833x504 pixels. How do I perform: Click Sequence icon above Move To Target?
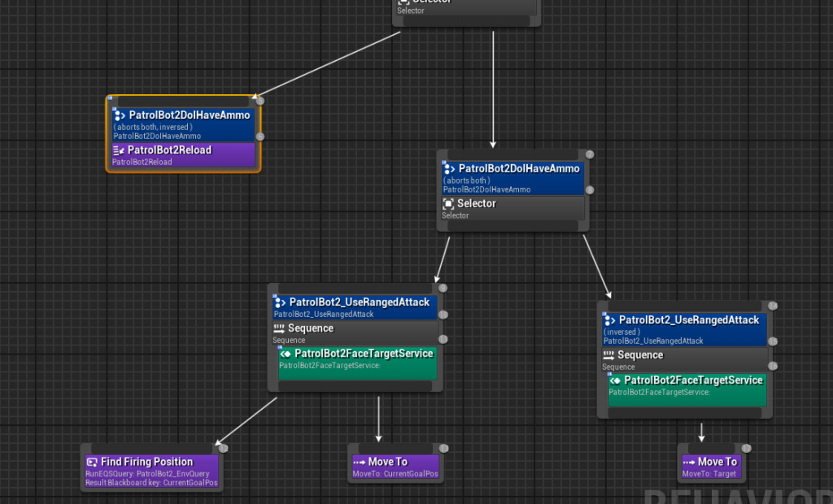point(608,355)
